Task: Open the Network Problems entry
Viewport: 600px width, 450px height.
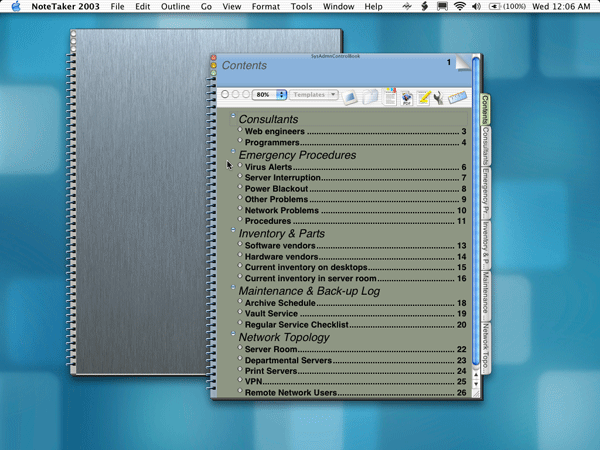Action: 355,210
